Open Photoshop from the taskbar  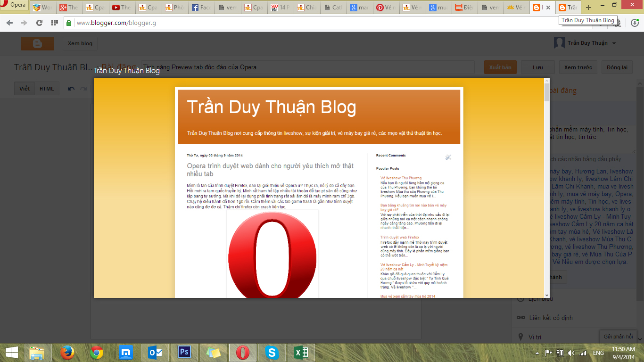coord(184,352)
